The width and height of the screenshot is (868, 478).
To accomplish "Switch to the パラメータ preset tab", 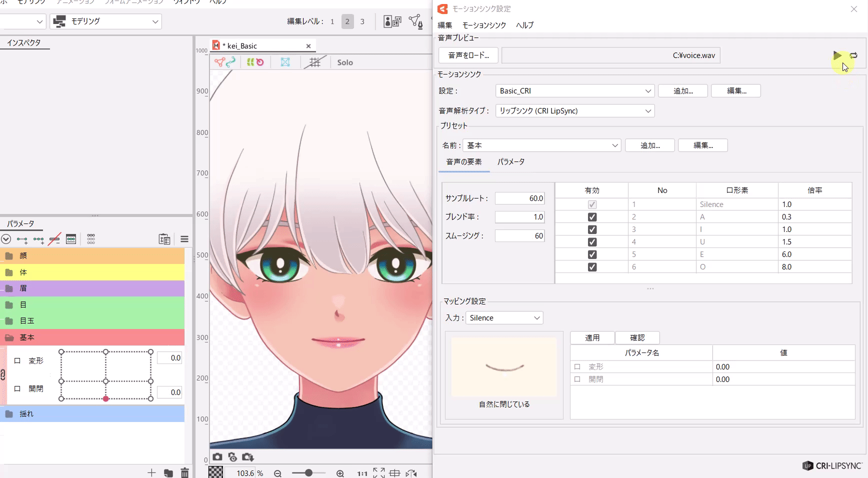I will pos(510,162).
